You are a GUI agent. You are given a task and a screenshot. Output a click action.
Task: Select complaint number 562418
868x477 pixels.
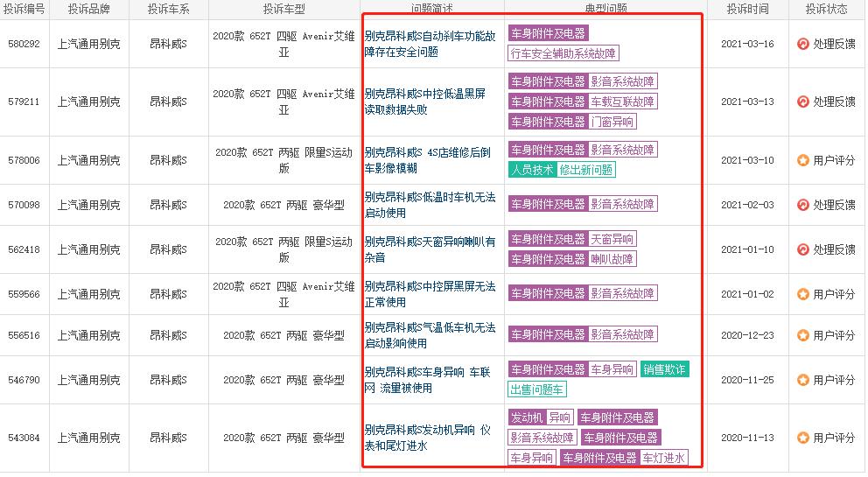click(x=24, y=249)
